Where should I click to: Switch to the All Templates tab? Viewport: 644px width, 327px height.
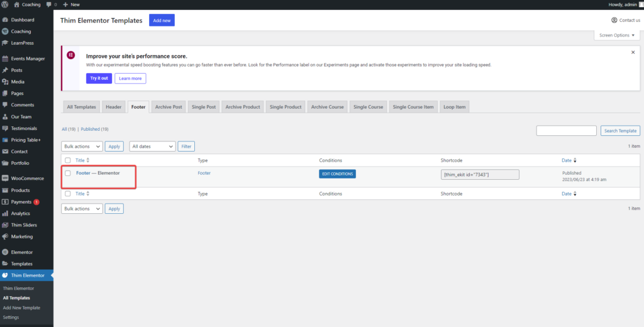click(81, 107)
